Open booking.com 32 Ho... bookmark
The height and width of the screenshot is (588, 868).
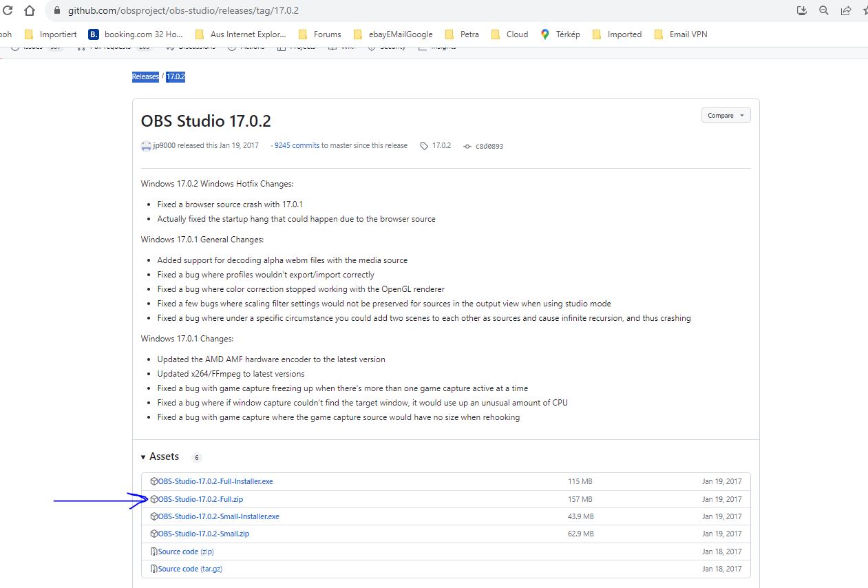click(x=136, y=34)
